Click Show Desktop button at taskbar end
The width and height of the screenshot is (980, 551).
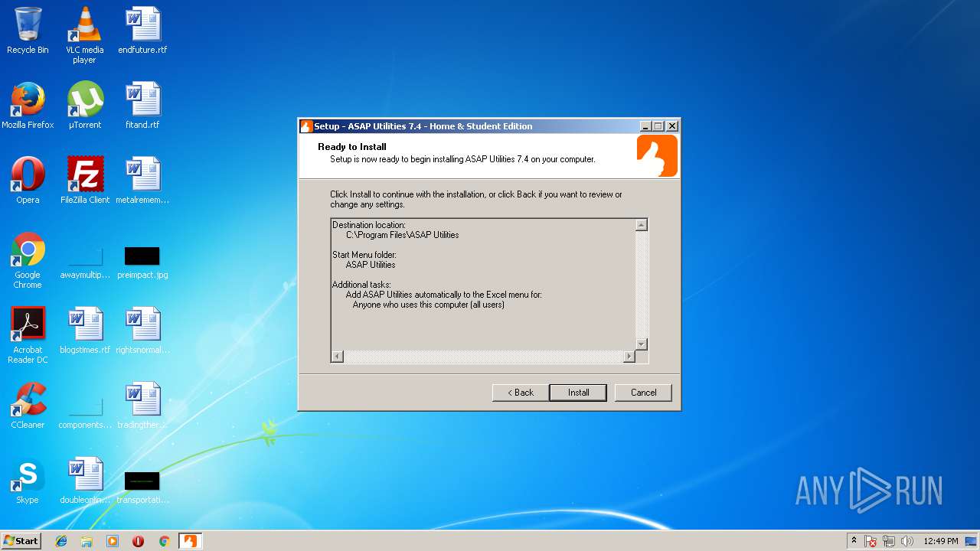coord(972,541)
